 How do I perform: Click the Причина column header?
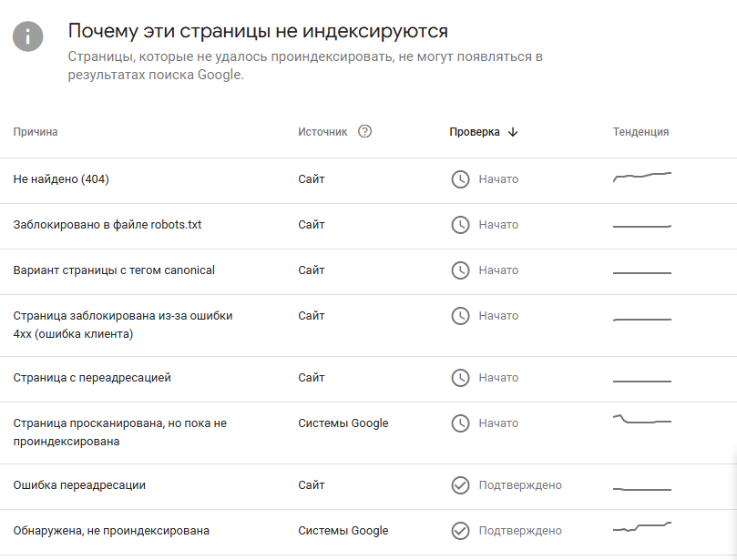(x=36, y=132)
